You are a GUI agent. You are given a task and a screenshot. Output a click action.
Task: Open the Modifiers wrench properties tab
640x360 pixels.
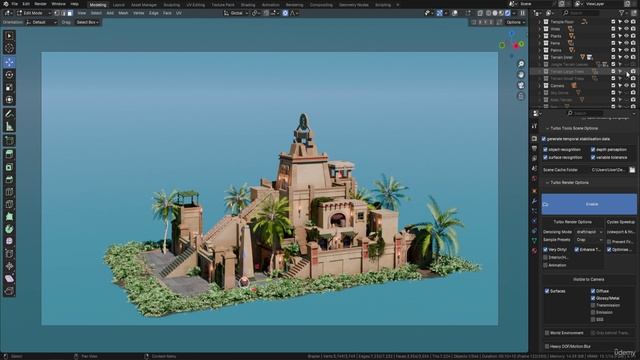pos(534,201)
